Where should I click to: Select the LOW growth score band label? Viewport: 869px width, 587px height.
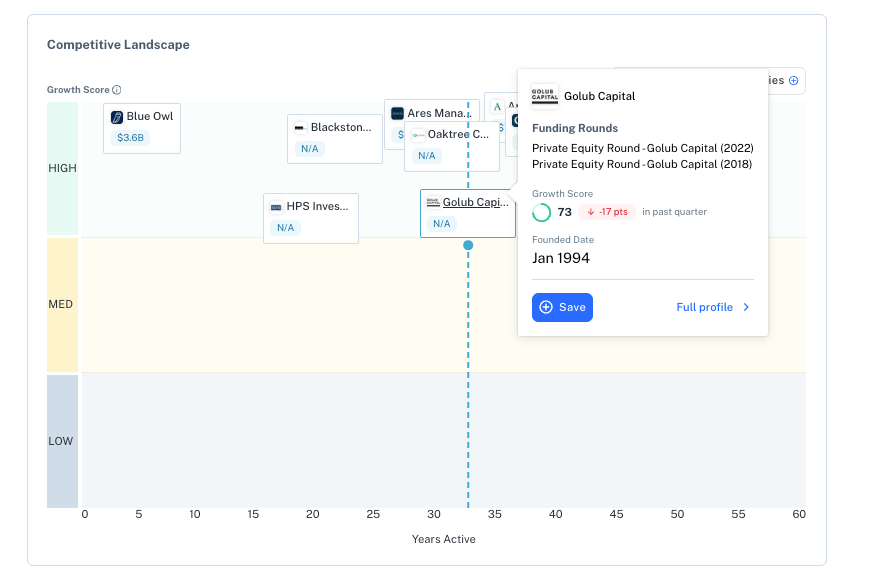[63, 441]
